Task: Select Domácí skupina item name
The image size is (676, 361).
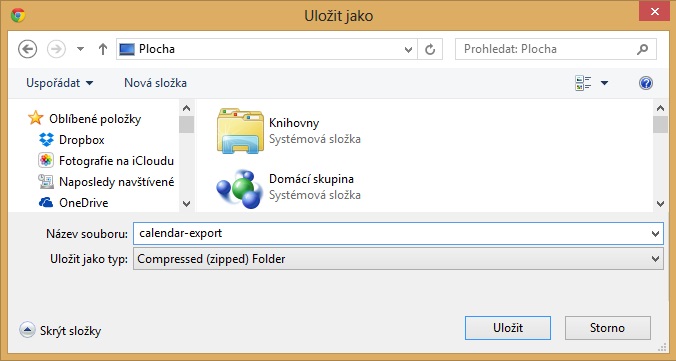Action: (x=311, y=179)
